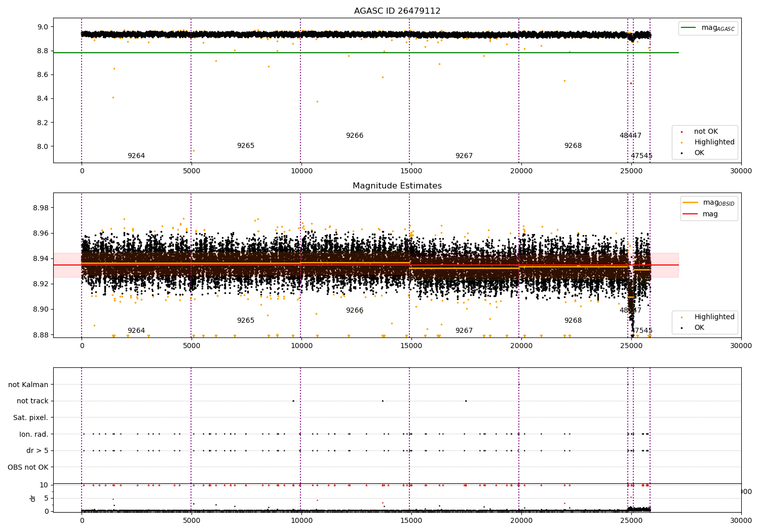Click the 8.2 y-axis tick label
Viewport: 760px width, 532px height.
click(43, 123)
